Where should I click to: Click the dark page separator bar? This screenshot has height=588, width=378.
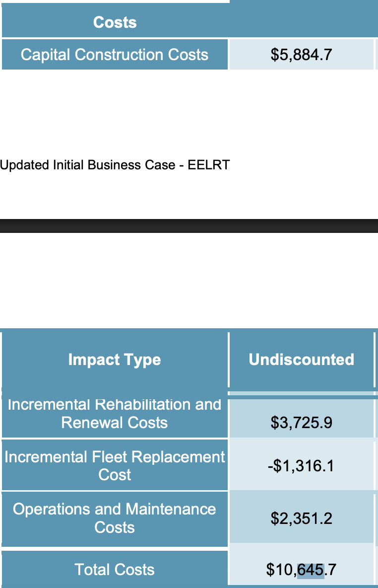point(189,226)
